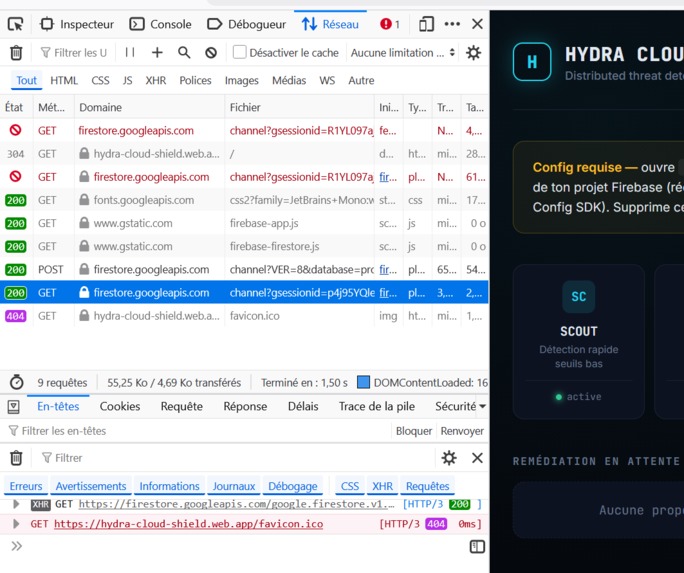Sort by the Domaine column header
This screenshot has width=684, height=573.
point(150,107)
